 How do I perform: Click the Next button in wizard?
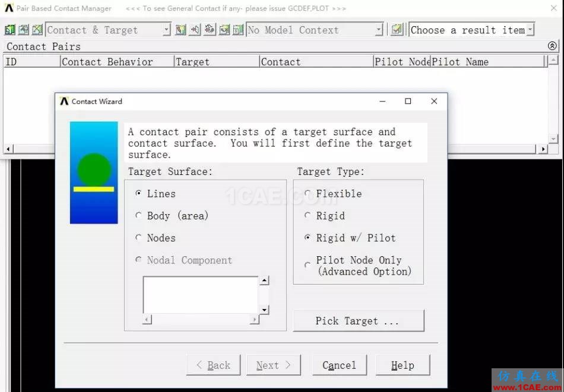[x=273, y=365]
